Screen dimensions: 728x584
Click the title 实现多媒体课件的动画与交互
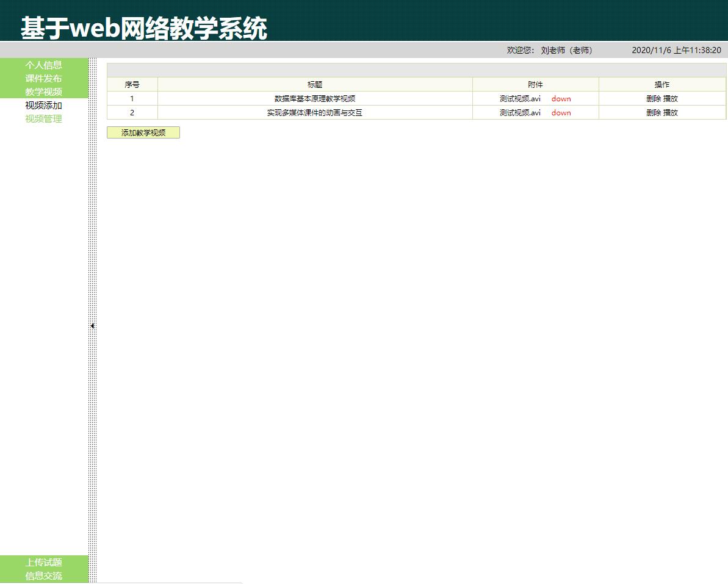click(315, 112)
